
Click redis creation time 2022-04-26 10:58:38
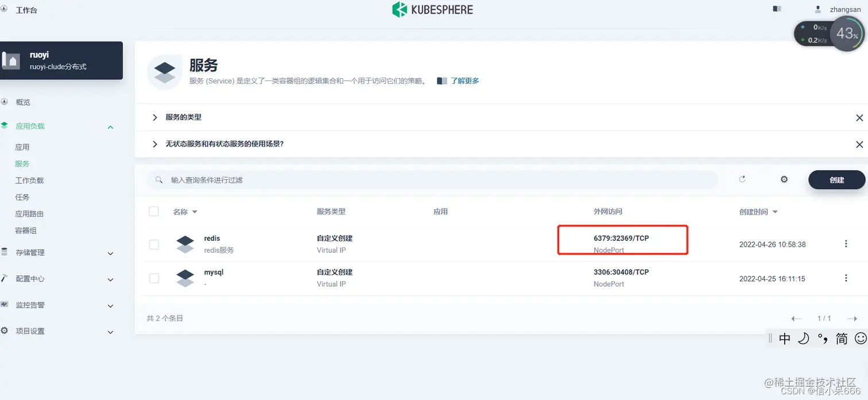pos(772,244)
